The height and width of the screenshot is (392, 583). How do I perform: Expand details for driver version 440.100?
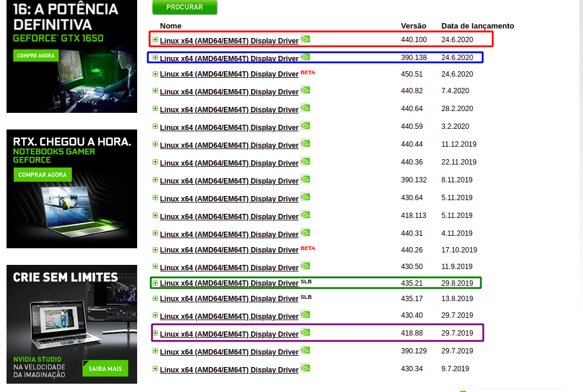pos(156,40)
